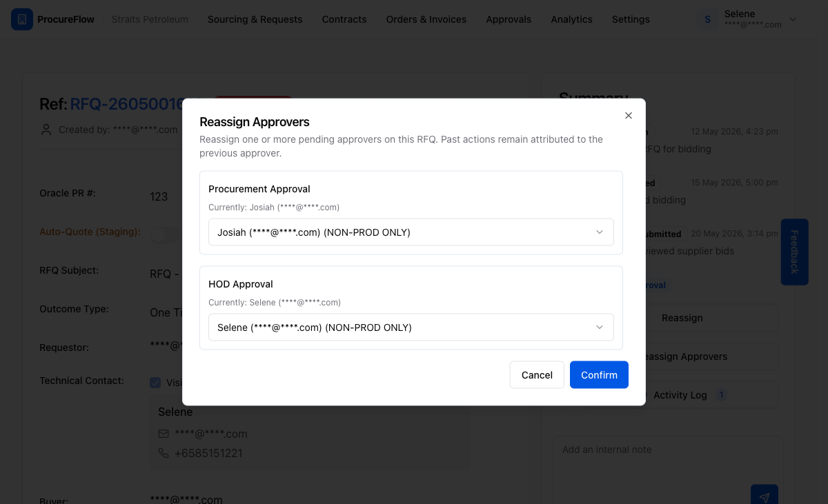Click the Reassign Approvers summary button

682,356
